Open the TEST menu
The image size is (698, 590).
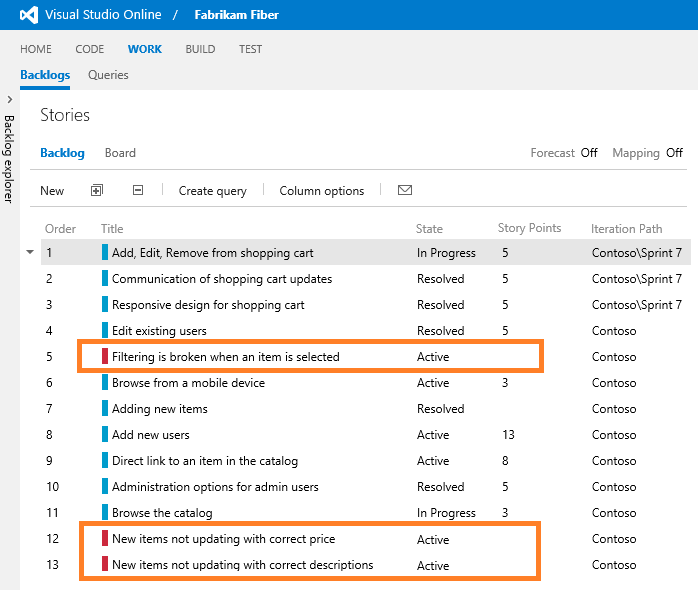250,49
